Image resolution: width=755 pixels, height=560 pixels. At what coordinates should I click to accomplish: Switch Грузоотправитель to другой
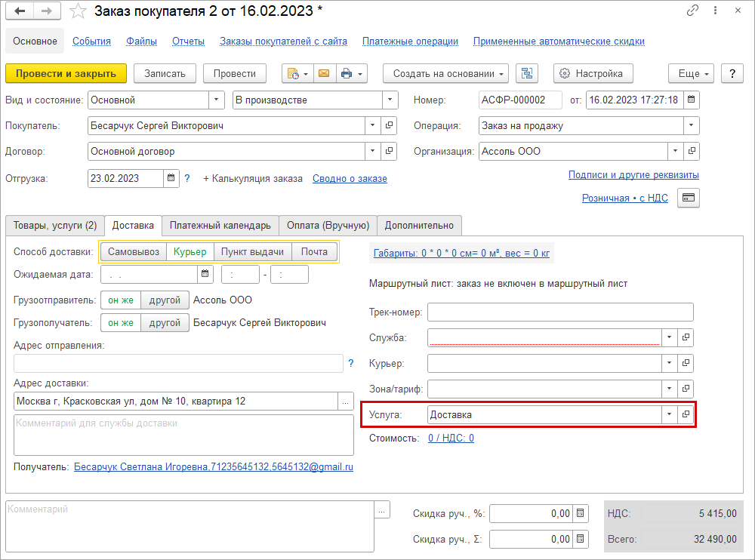pyautogui.click(x=165, y=300)
